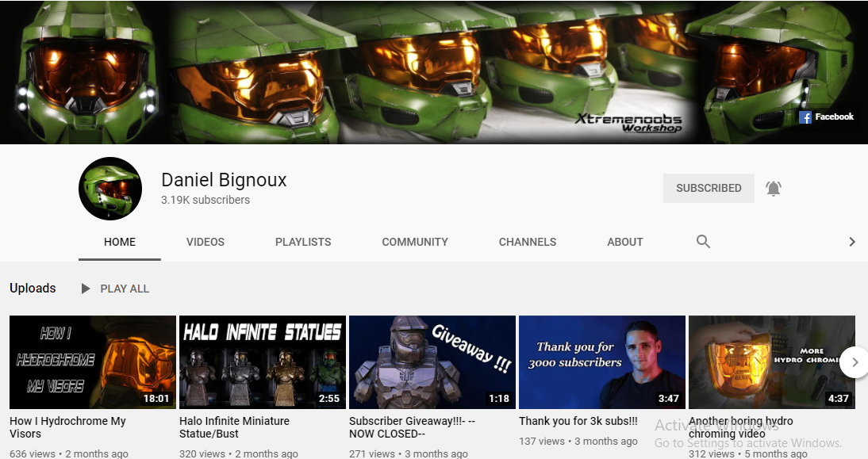Viewport: 868px width, 459px height.
Task: Click the Daniel Bignoux channel avatar
Action: pos(110,189)
